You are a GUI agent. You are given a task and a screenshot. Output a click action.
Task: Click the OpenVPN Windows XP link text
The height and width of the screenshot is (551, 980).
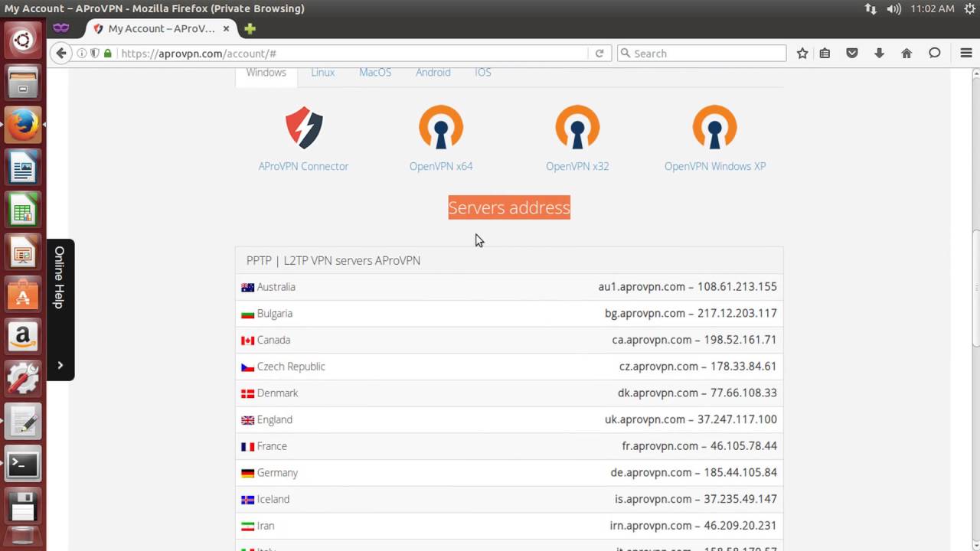[715, 166]
